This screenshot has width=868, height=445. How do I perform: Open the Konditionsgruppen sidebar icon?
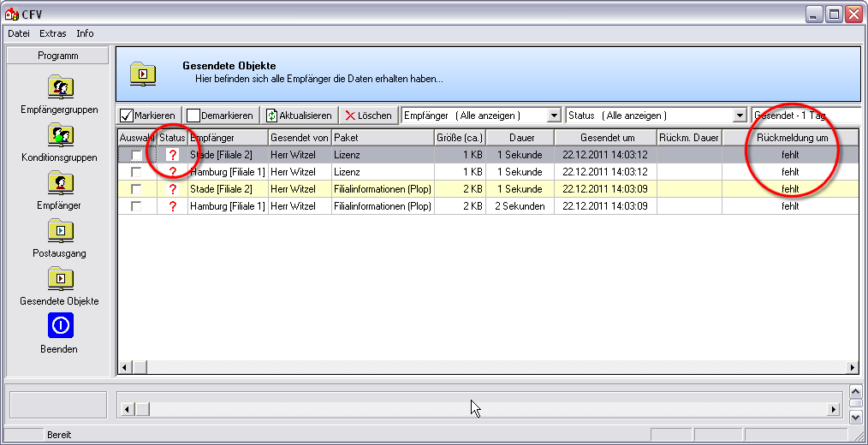coord(59,135)
